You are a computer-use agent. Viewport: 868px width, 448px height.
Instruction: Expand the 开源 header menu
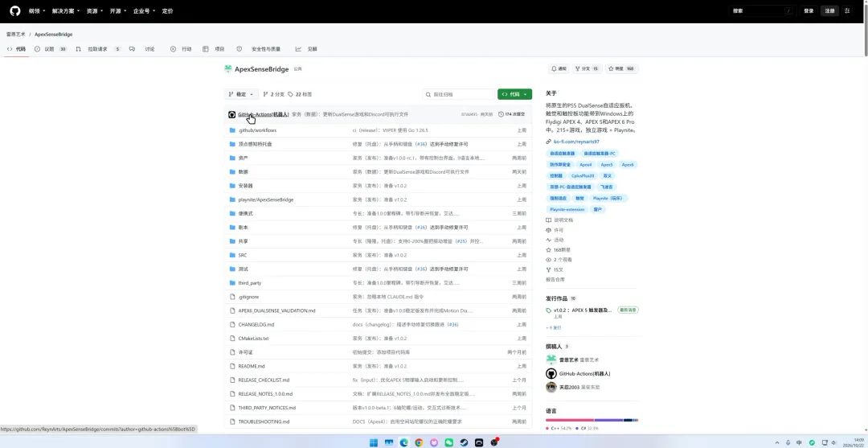click(x=118, y=11)
